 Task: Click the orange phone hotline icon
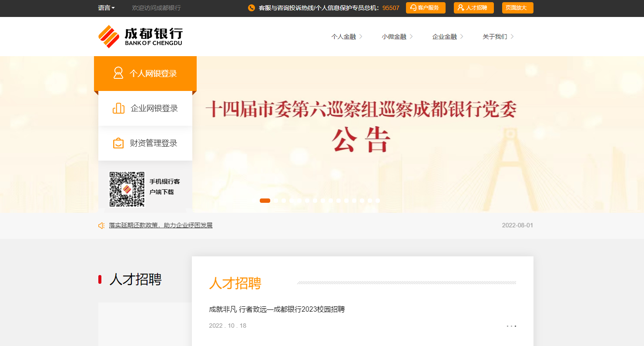(x=252, y=8)
